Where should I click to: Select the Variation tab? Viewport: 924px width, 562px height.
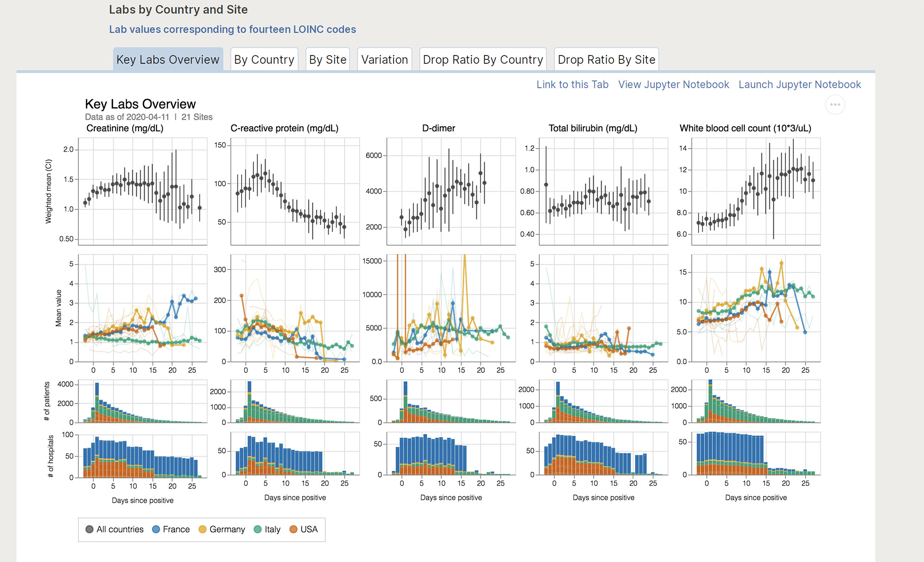384,60
